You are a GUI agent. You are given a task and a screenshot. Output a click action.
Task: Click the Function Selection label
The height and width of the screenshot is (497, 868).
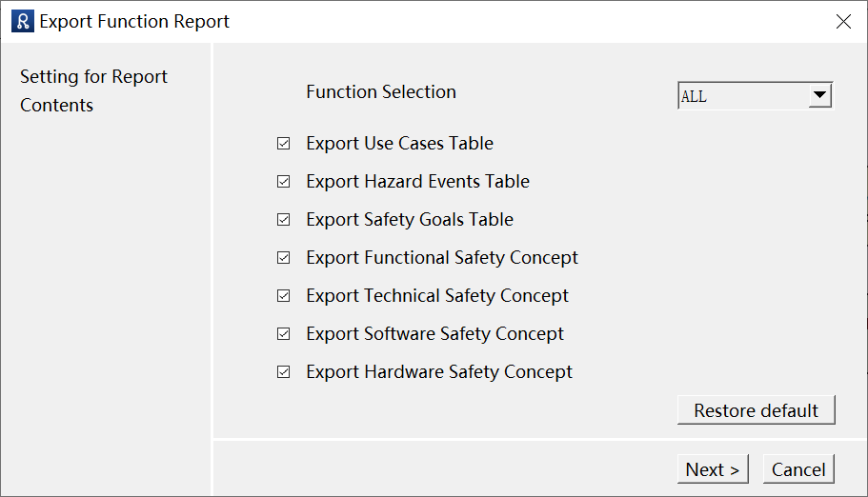point(381,91)
